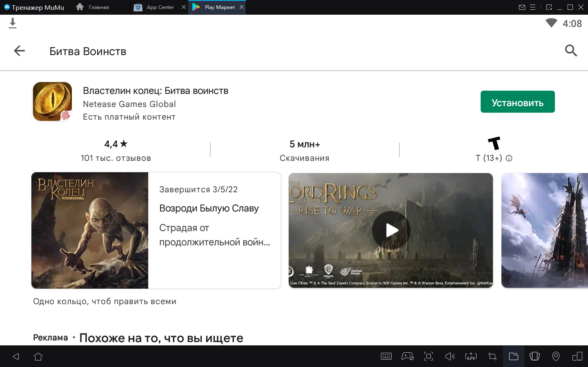Click the install APK icon
The image size is (588, 367).
pos(471,356)
